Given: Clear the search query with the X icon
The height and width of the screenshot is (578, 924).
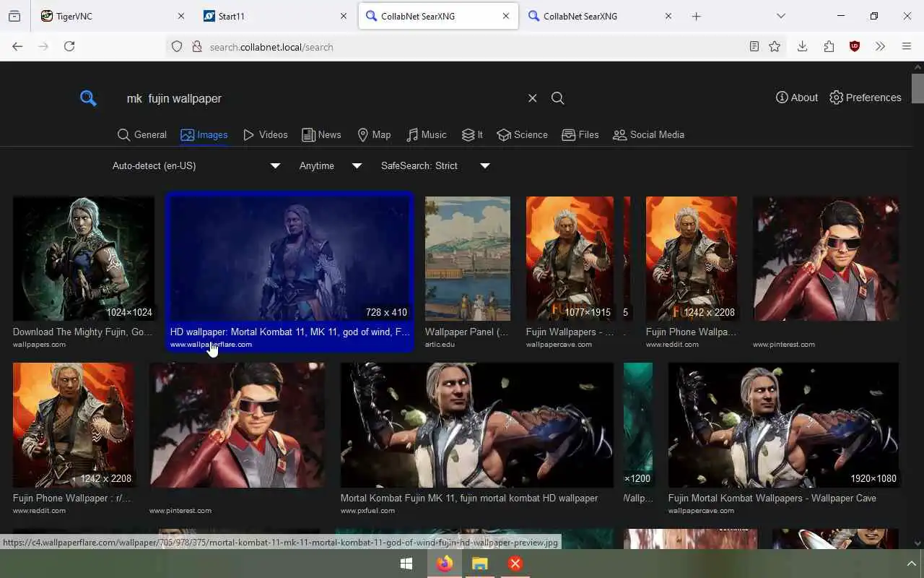Looking at the screenshot, I should (532, 98).
